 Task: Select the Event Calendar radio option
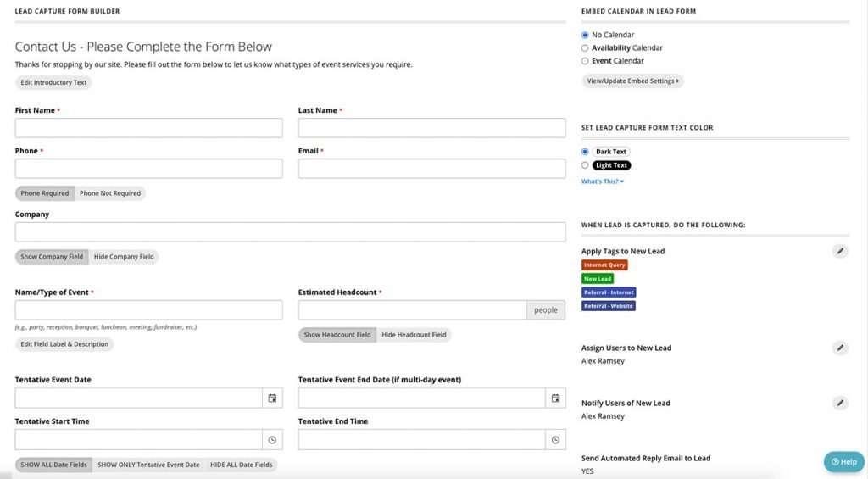pos(585,61)
